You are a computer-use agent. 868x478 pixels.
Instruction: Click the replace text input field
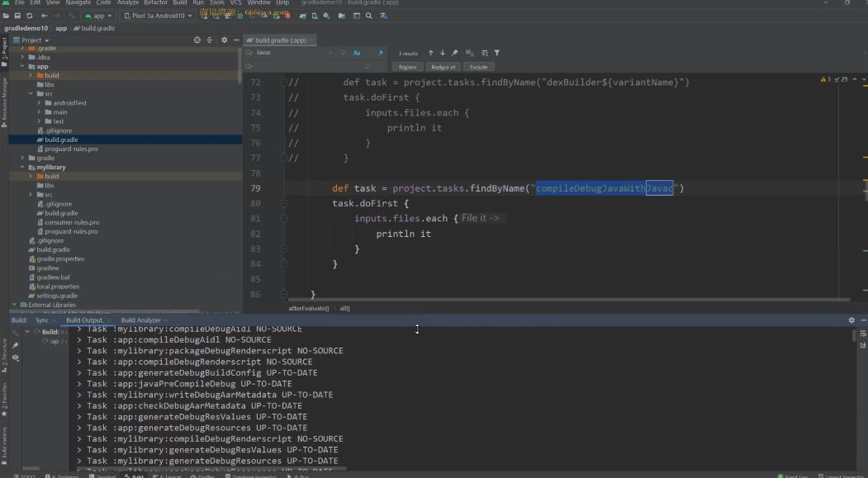(315, 67)
